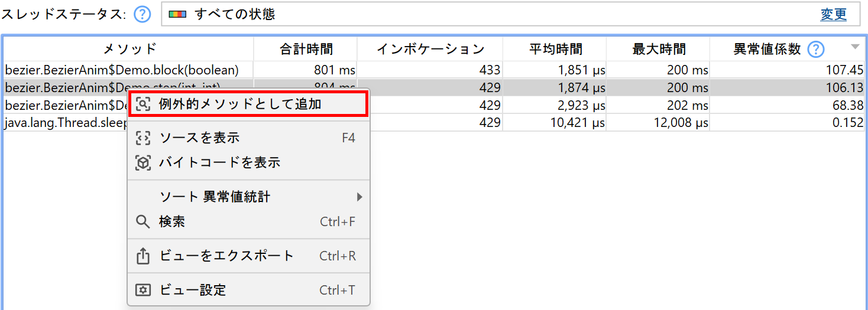Image resolution: width=868 pixels, height=310 pixels.
Task: Click the 最大時間 column header
Action: coord(658,49)
